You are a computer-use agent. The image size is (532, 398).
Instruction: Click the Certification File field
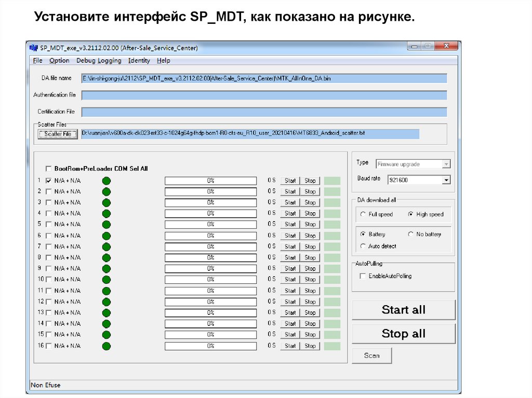click(264, 112)
